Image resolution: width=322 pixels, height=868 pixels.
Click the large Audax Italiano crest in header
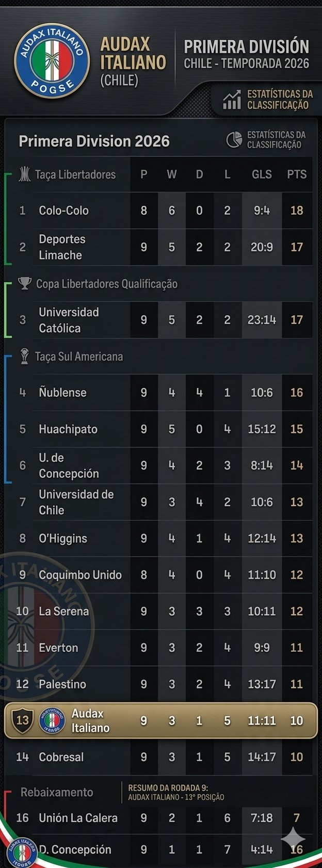coord(49,61)
